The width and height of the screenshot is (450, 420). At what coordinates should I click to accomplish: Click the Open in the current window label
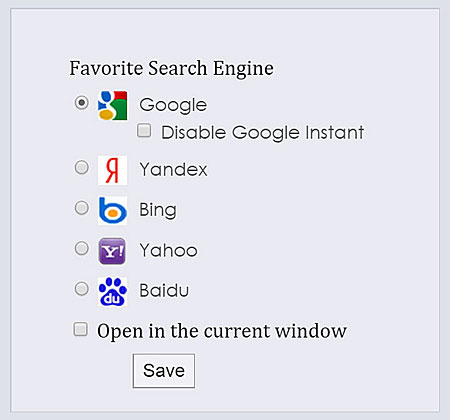(x=222, y=331)
